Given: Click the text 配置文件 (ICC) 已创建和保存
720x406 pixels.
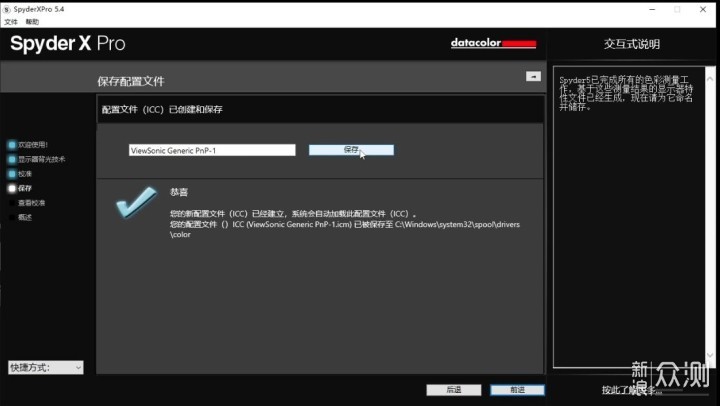Looking at the screenshot, I should pos(162,109).
